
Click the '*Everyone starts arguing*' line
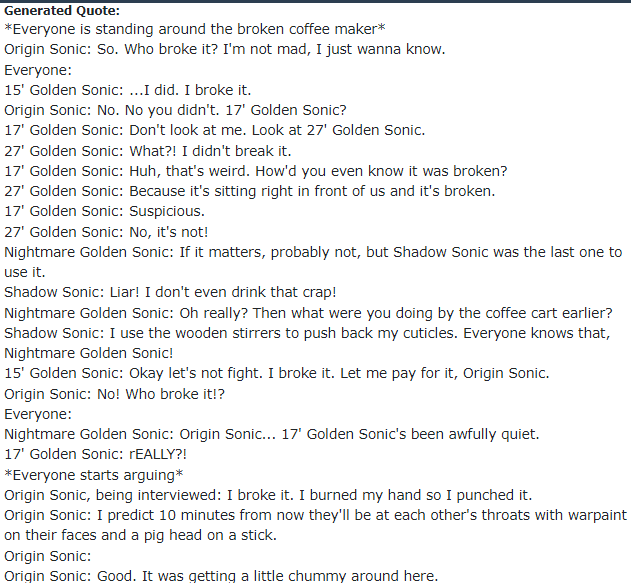click(94, 476)
